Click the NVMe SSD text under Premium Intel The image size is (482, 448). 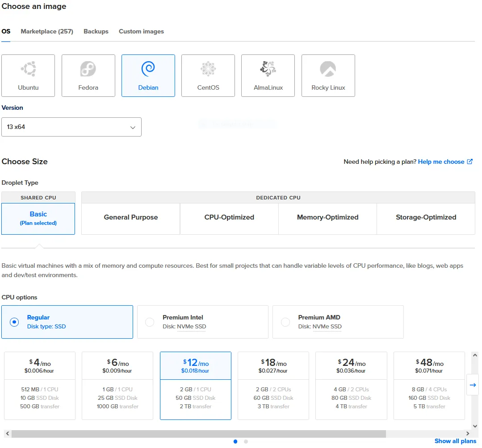point(192,326)
